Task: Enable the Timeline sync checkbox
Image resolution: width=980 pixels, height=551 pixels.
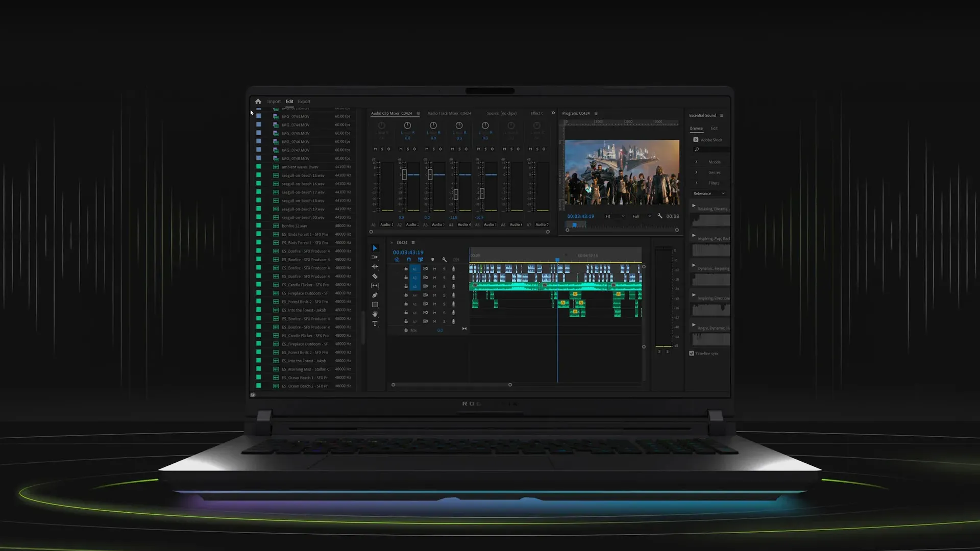Action: [x=692, y=353]
